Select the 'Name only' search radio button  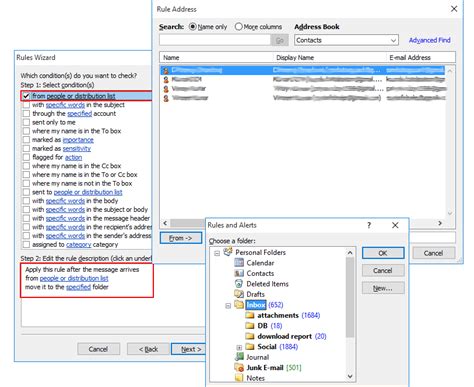coord(193,27)
